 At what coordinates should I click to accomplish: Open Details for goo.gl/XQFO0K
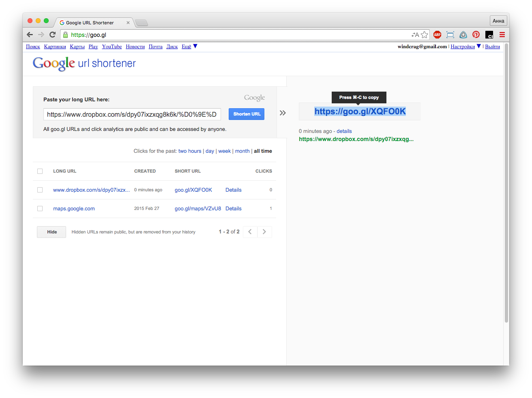(x=233, y=190)
